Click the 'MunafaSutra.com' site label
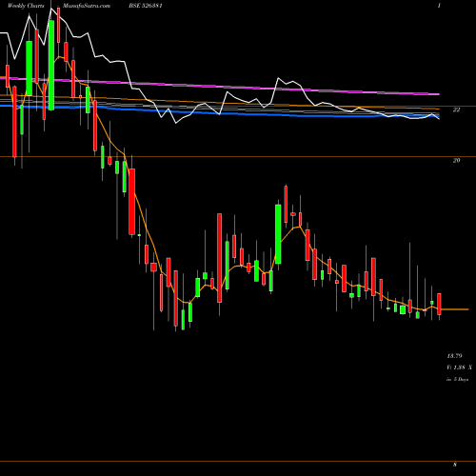 pos(87,6)
